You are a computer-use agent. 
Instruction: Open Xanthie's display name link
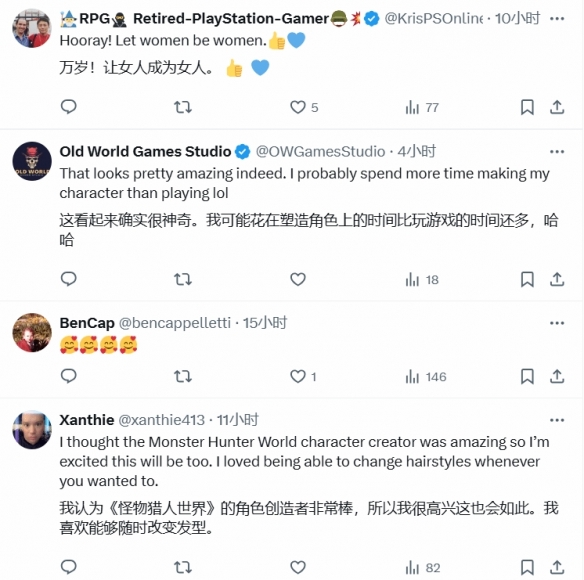point(87,420)
